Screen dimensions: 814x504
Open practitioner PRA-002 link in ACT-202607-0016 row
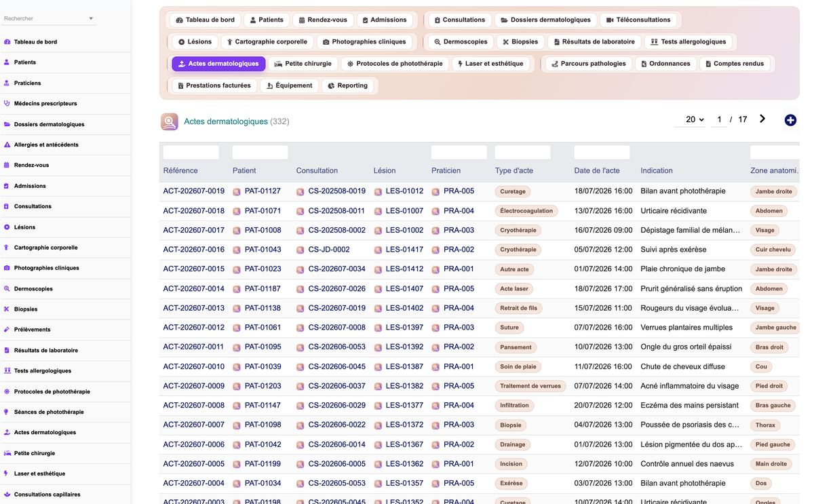459,250
